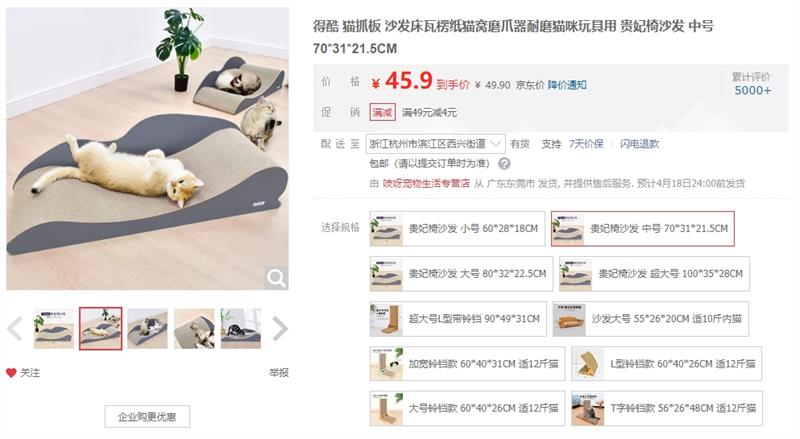
Task: Open the 吱呀宠物生活专营店 store link
Action: 426,183
